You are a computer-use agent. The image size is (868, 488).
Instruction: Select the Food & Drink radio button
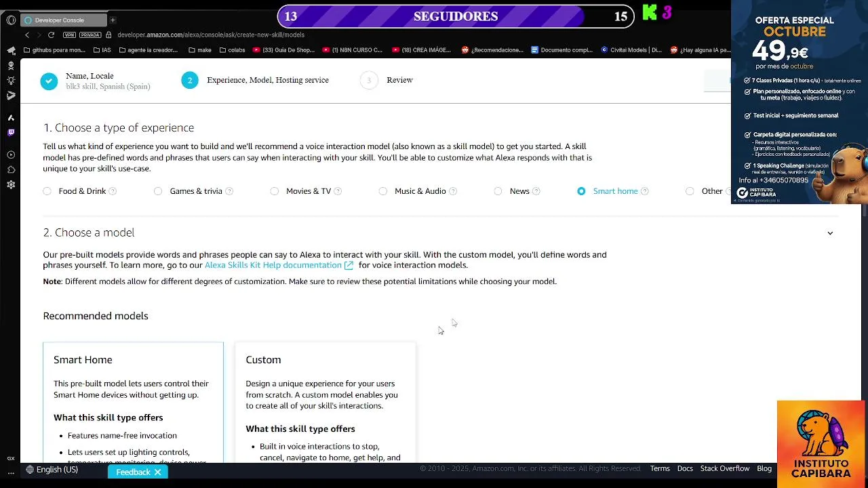click(47, 191)
